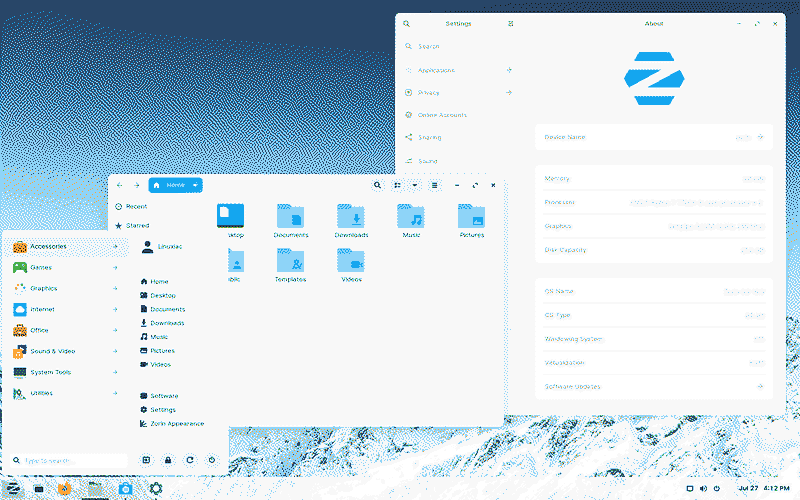800x500 pixels.
Task: Click the Zorin logo in About panel
Action: 654,78
